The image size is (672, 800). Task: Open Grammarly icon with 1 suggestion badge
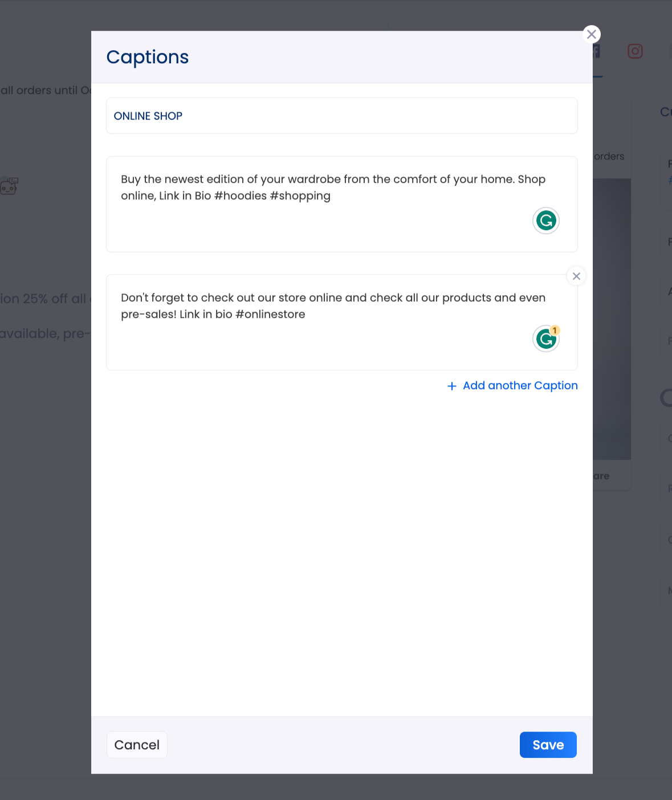(x=546, y=339)
